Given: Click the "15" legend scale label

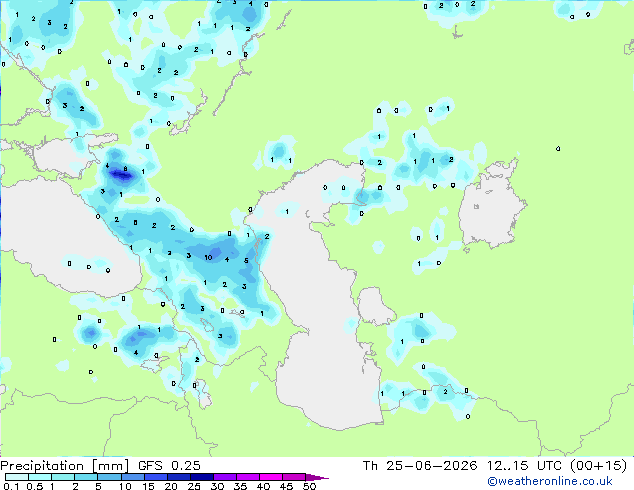Looking at the screenshot, I should pyautogui.click(x=148, y=486).
